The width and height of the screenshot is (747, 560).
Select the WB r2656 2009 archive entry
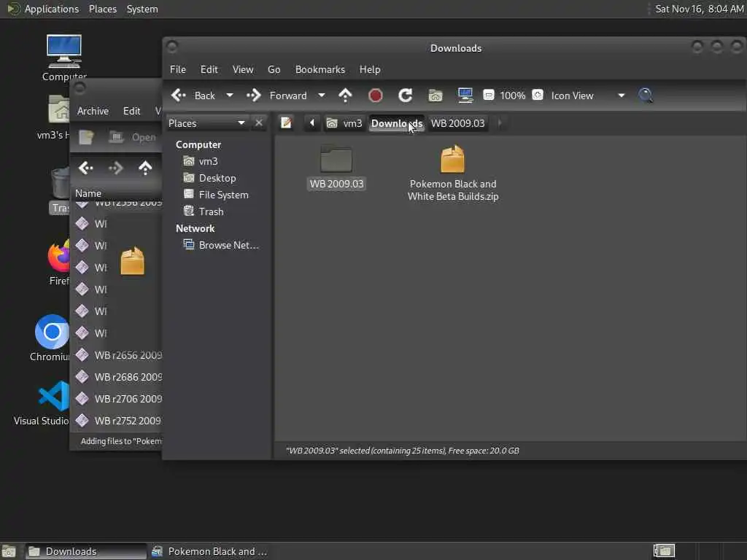(x=118, y=355)
